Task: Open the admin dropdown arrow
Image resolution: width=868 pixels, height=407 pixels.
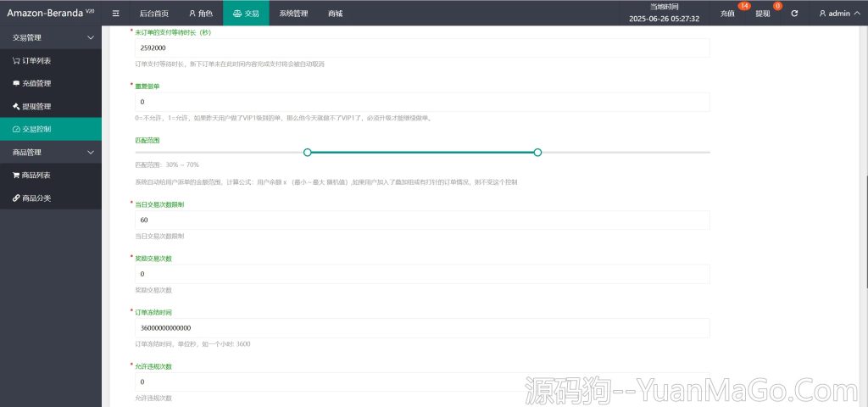Action: 858,14
